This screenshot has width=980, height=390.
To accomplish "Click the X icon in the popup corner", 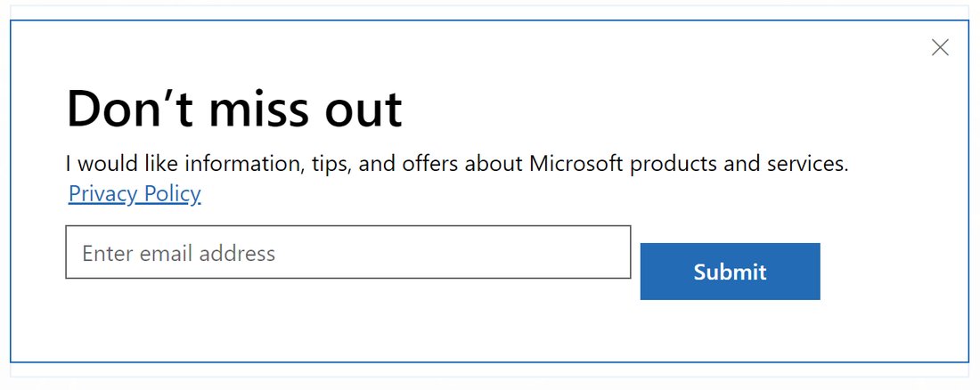I will (940, 48).
